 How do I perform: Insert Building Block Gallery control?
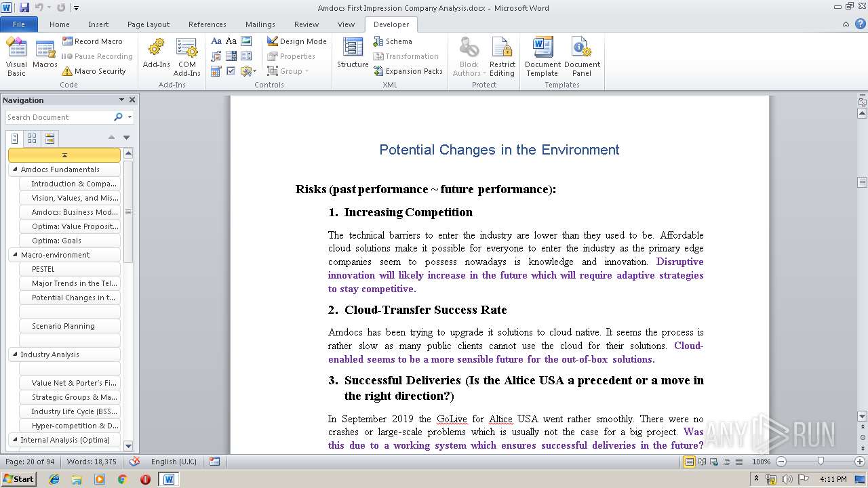[216, 56]
